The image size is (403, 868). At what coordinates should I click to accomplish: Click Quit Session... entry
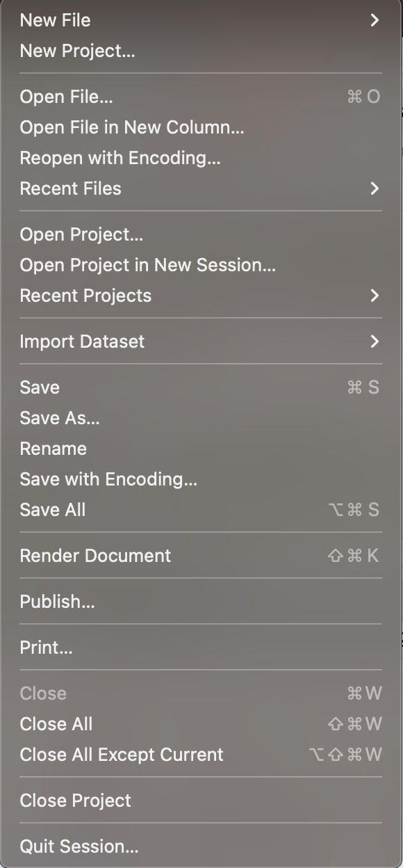coord(201,846)
